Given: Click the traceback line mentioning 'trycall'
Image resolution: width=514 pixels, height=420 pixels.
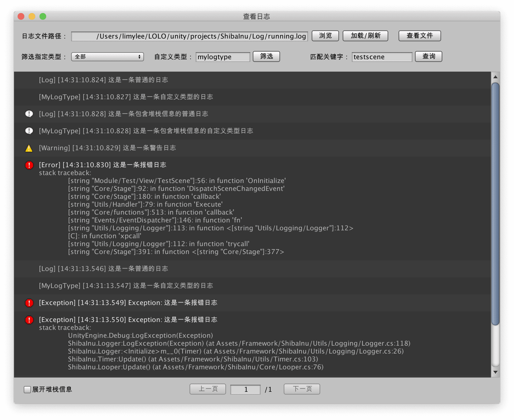Looking at the screenshot, I should [x=159, y=244].
